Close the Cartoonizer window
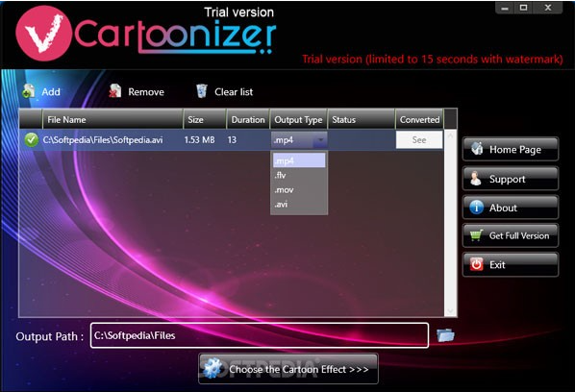This screenshot has height=392, width=575. (548, 8)
